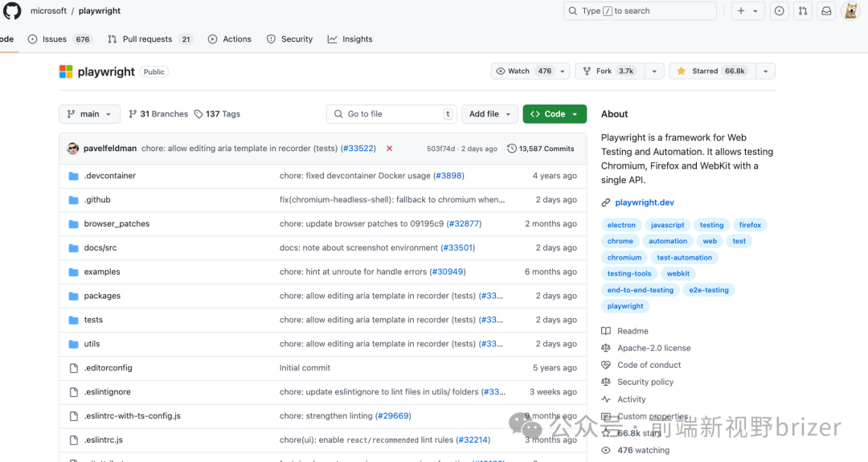Open the packages folder
This screenshot has height=462, width=868.
click(x=102, y=296)
